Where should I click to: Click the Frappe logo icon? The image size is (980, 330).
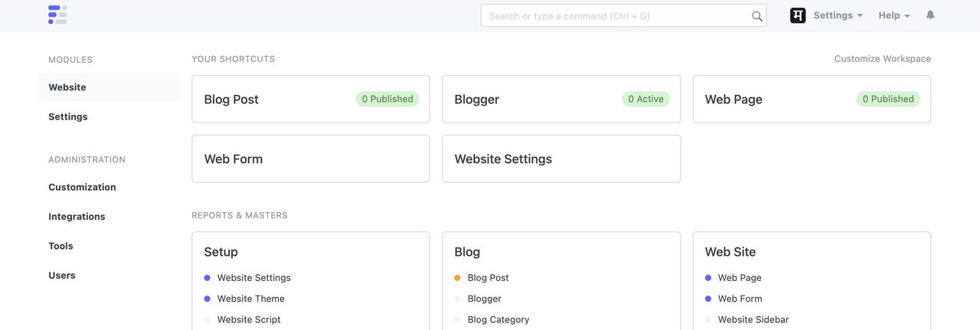pos(57,15)
